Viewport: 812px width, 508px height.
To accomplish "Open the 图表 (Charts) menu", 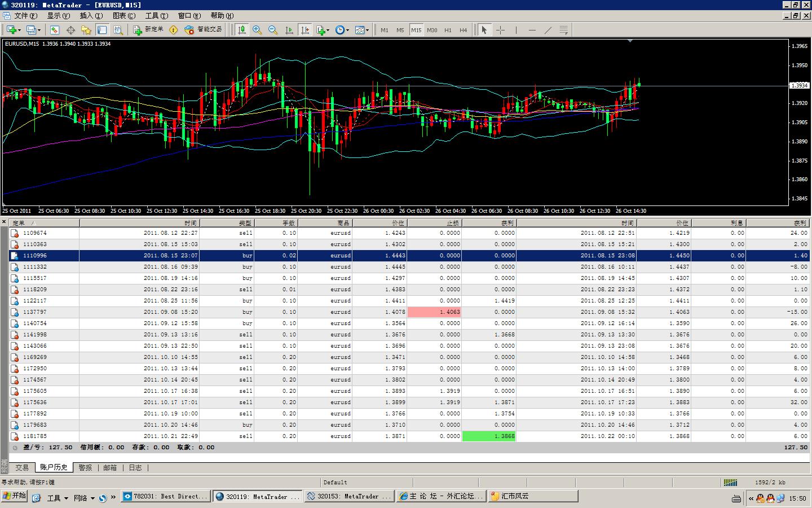I will point(123,16).
